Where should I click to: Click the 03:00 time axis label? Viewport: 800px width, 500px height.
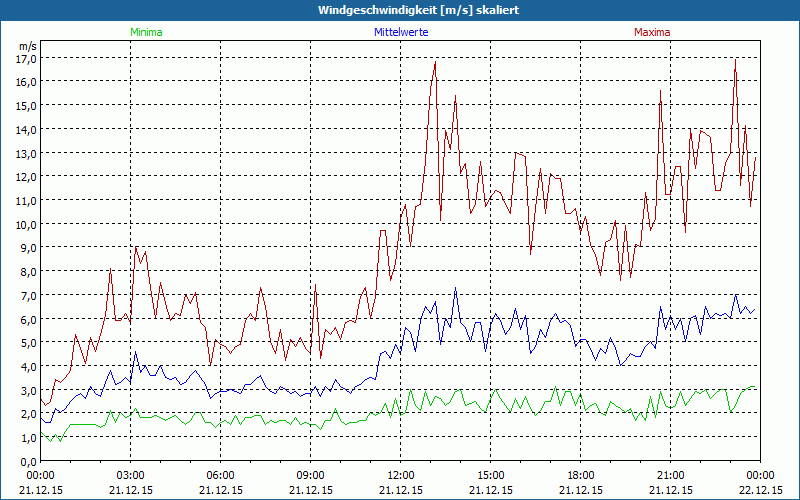point(131,475)
